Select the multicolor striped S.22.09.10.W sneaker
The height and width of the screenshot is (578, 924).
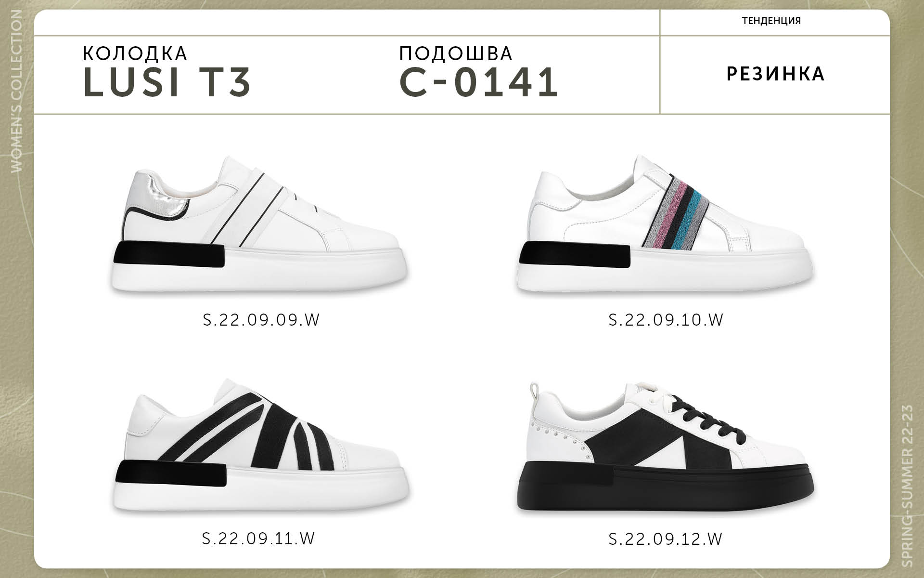coord(666,225)
